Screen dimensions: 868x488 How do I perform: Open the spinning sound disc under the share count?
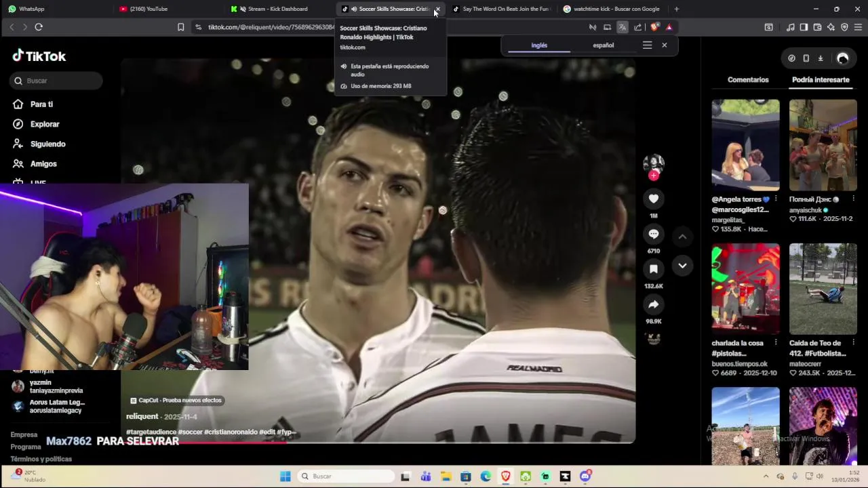(654, 338)
